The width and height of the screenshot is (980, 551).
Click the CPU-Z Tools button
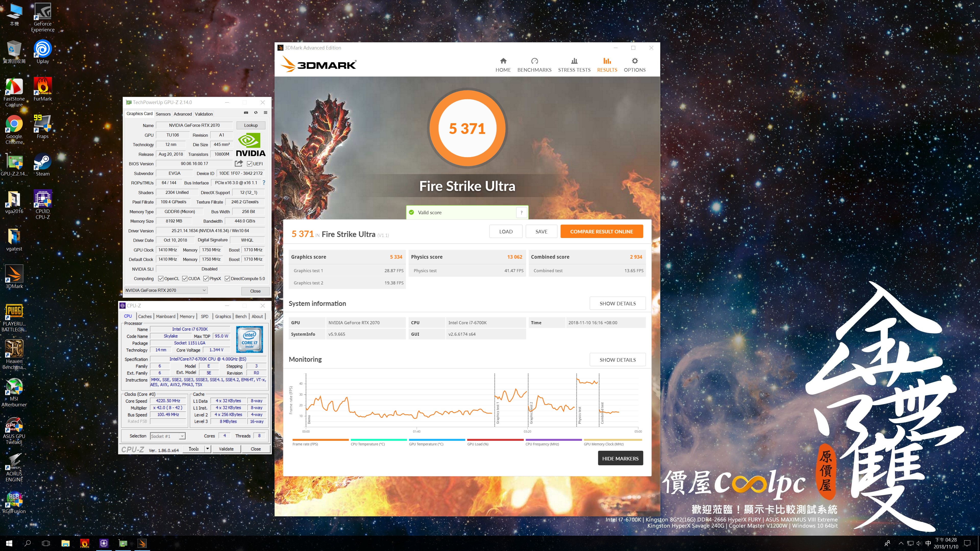pos(194,449)
